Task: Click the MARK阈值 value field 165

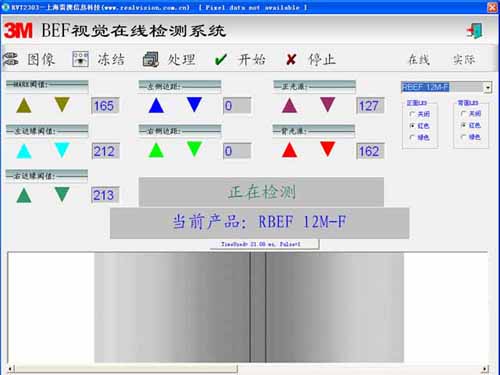Action: pyautogui.click(x=105, y=106)
